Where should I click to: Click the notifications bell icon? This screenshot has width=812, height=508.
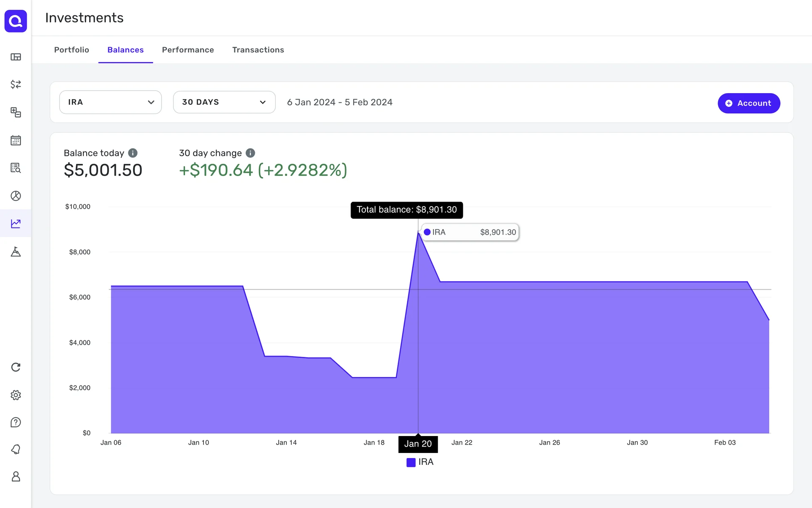tap(16, 449)
